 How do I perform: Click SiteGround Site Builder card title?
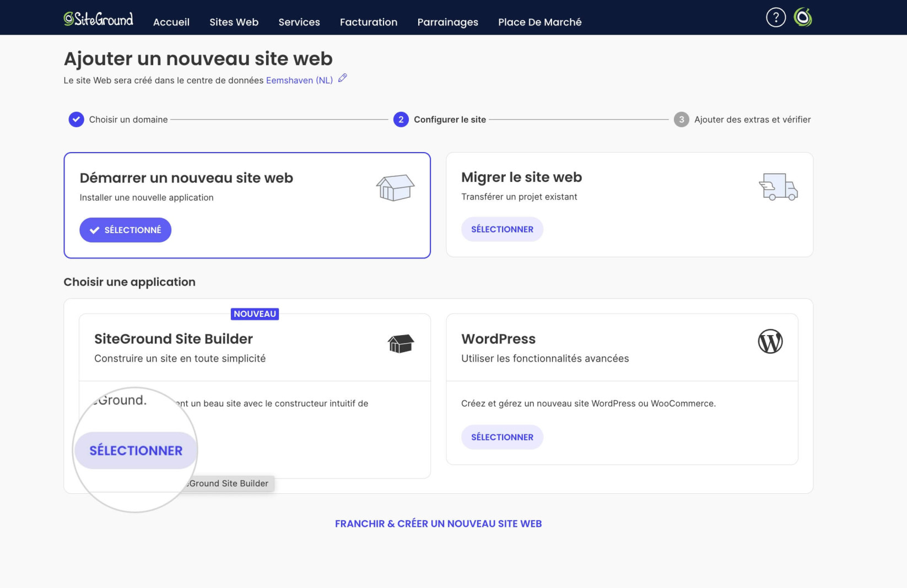[x=174, y=339]
